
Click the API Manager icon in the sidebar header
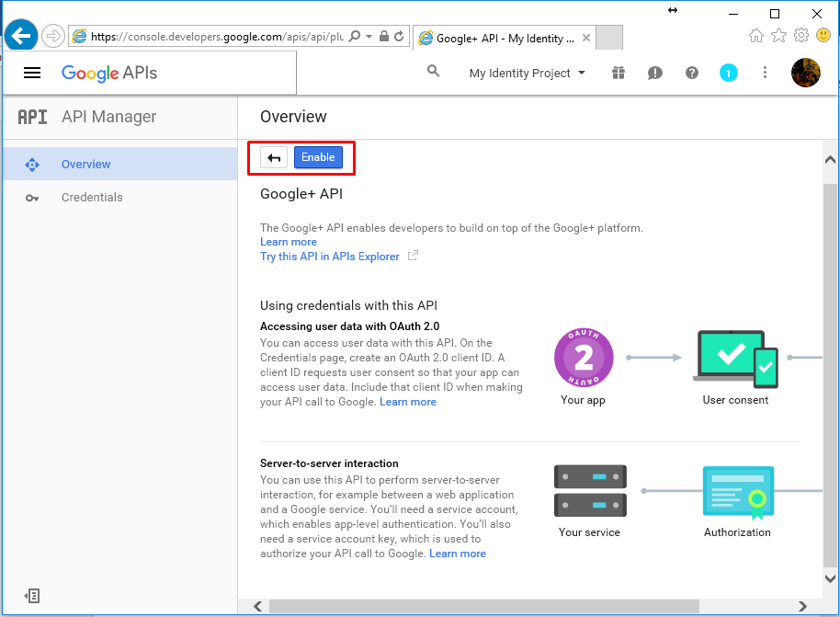click(32, 117)
